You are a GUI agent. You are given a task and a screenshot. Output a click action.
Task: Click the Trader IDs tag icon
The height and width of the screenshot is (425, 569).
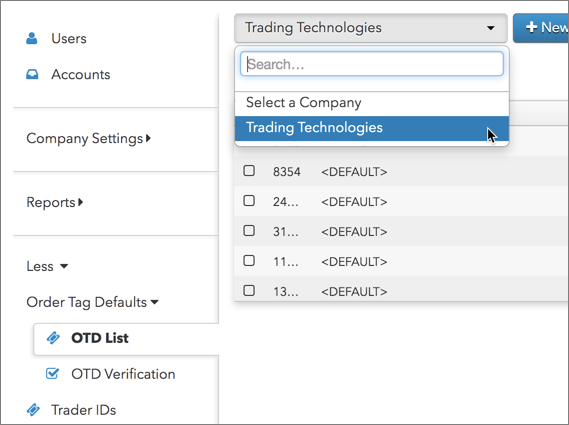coord(33,409)
